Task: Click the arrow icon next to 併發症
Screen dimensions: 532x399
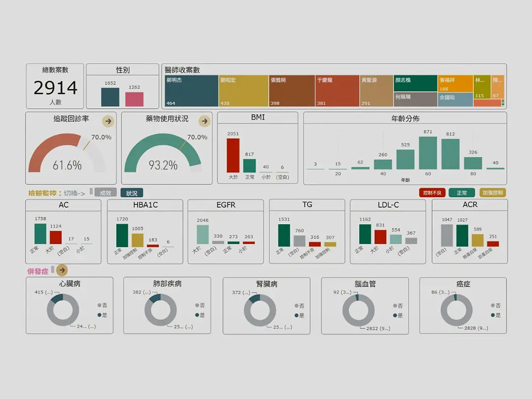Action: click(62, 270)
